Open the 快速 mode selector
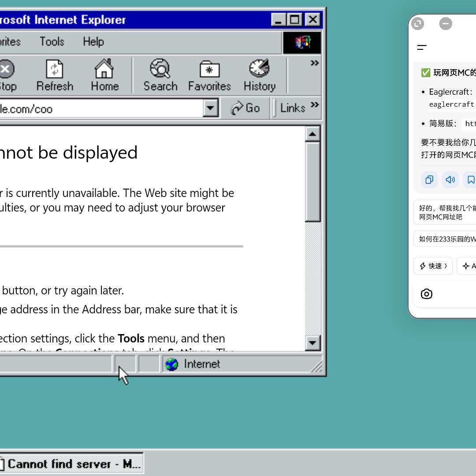Image resolution: width=476 pixels, height=476 pixels. [433, 266]
